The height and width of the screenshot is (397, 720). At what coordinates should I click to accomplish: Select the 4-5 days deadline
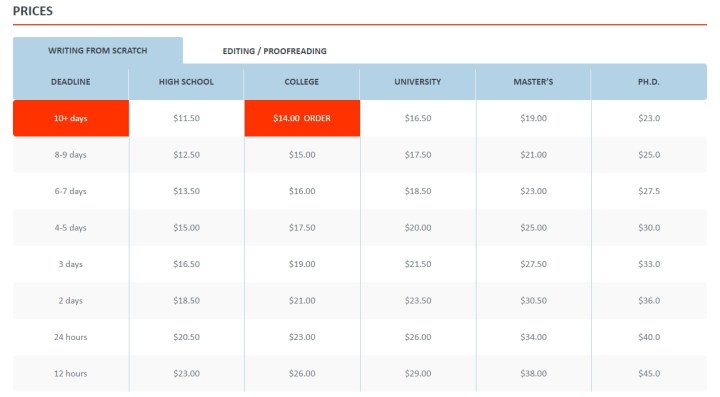[71, 228]
